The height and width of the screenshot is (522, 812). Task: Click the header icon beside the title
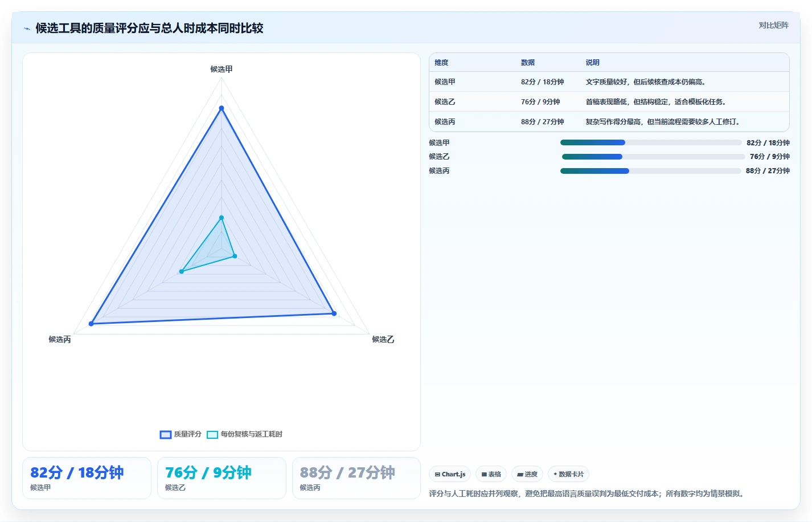(27, 28)
